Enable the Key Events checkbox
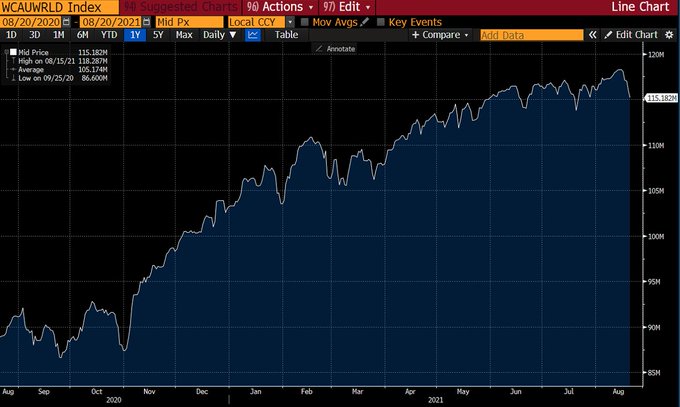The width and height of the screenshot is (680, 407). click(x=381, y=22)
